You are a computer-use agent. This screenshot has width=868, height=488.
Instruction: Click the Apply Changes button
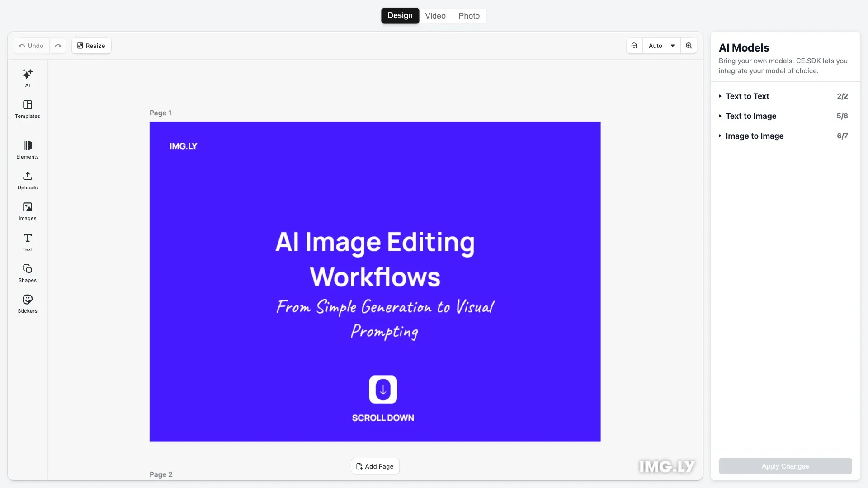(x=785, y=466)
